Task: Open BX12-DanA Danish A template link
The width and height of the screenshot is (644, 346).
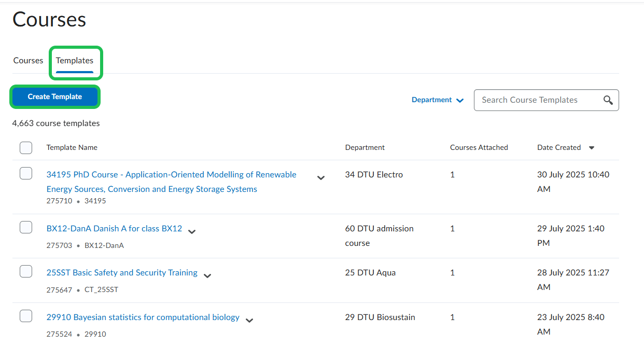Action: [x=114, y=228]
